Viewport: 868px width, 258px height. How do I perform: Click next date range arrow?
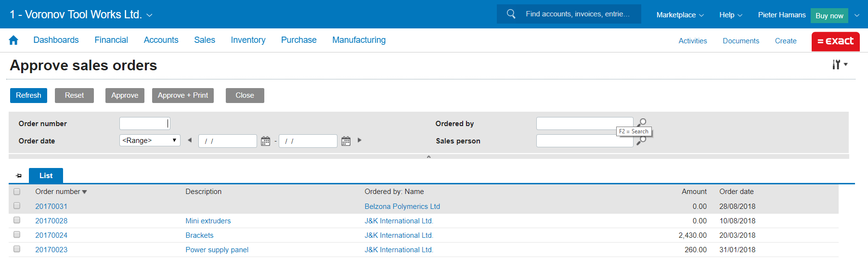click(359, 141)
